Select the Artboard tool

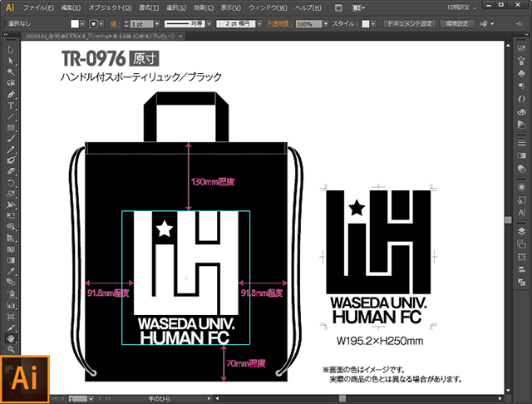click(11, 317)
